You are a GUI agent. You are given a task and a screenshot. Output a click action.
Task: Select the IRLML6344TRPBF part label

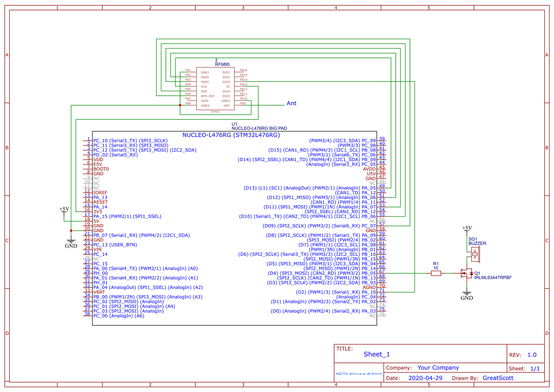(x=493, y=278)
